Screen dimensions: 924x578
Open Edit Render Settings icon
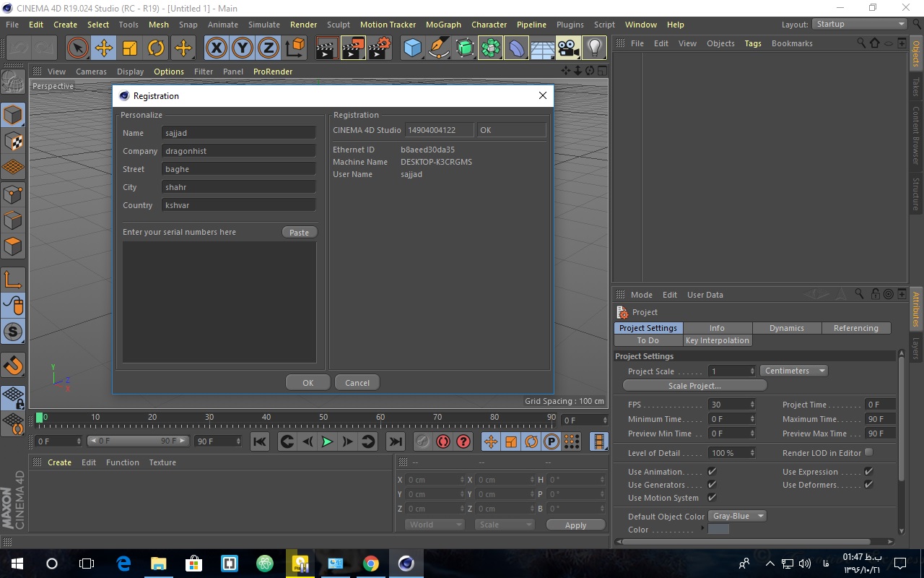pos(380,48)
